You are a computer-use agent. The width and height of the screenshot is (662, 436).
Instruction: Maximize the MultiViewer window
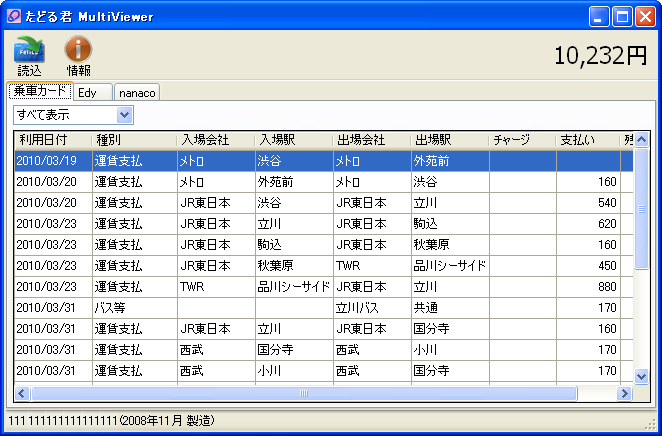(x=622, y=17)
